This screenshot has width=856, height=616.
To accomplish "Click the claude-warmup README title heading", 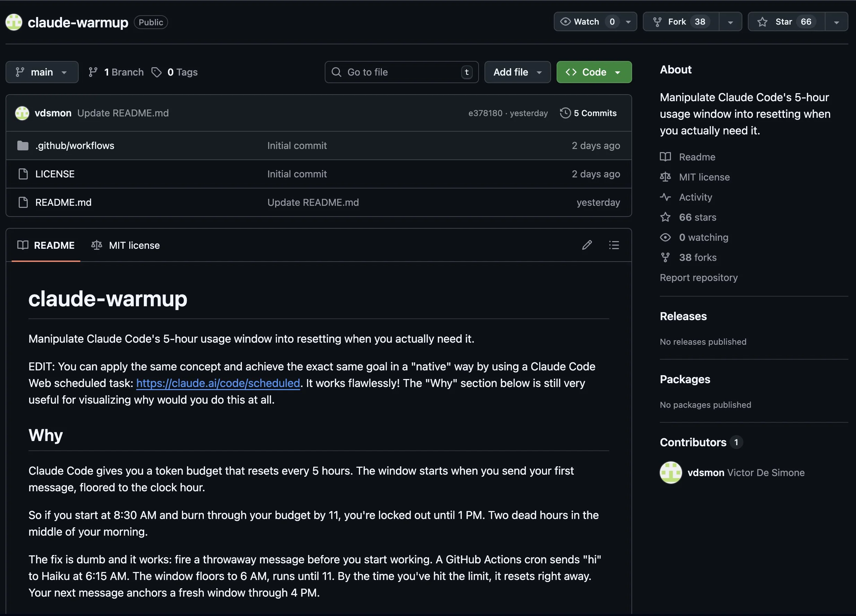I will click(x=108, y=299).
